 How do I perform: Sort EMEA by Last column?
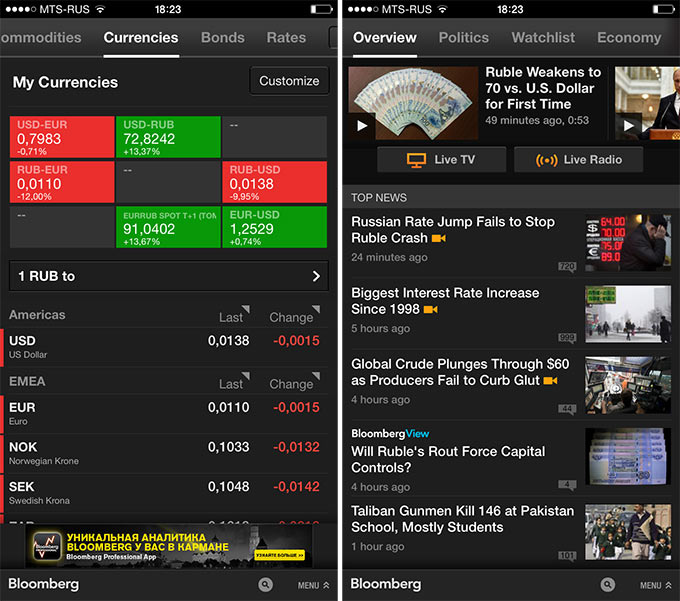pyautogui.click(x=234, y=382)
